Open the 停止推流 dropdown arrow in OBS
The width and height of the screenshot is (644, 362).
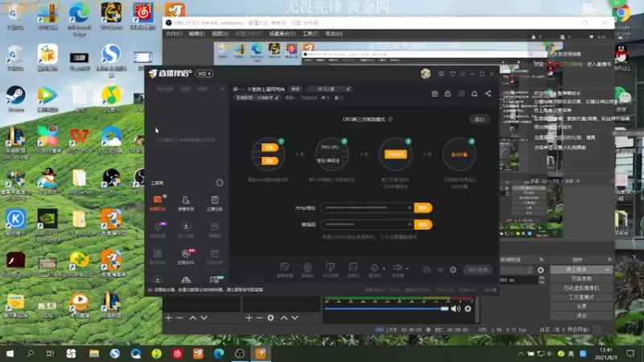[608, 269]
